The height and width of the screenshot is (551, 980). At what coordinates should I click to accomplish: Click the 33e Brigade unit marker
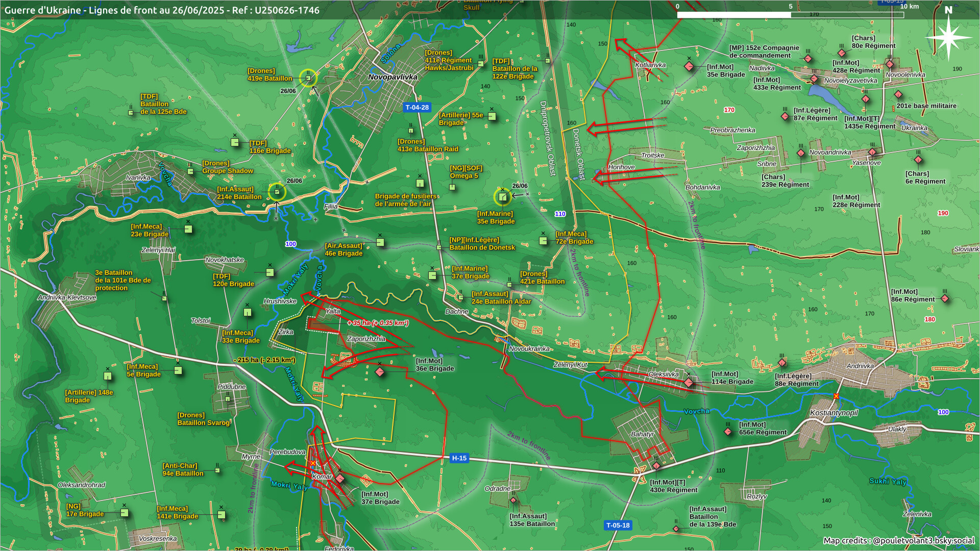pos(248,312)
